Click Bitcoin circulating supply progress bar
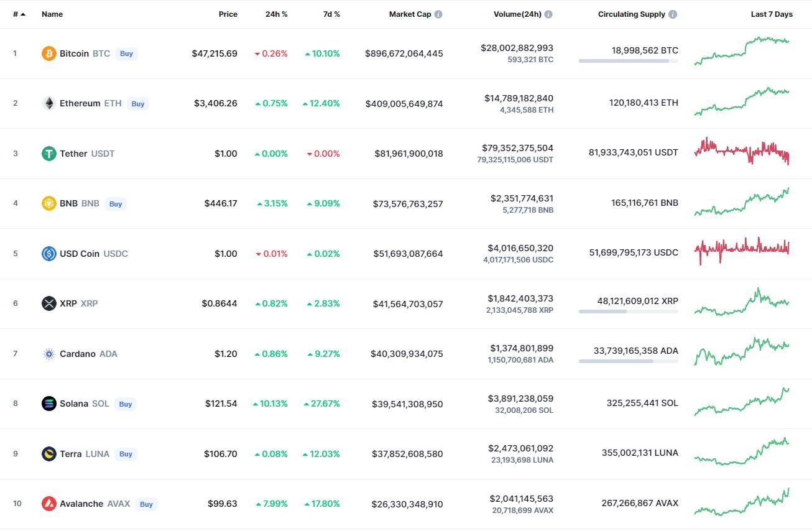The width and height of the screenshot is (812, 531). [x=628, y=61]
